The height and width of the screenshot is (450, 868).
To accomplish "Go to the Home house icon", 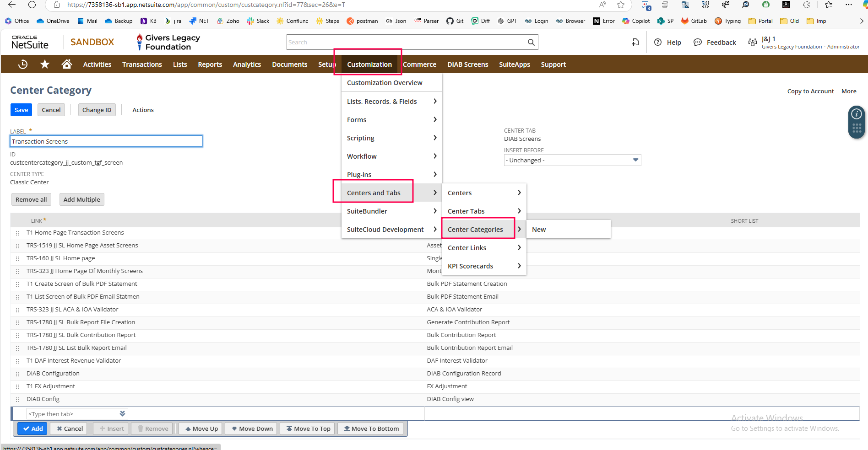I will pyautogui.click(x=67, y=64).
